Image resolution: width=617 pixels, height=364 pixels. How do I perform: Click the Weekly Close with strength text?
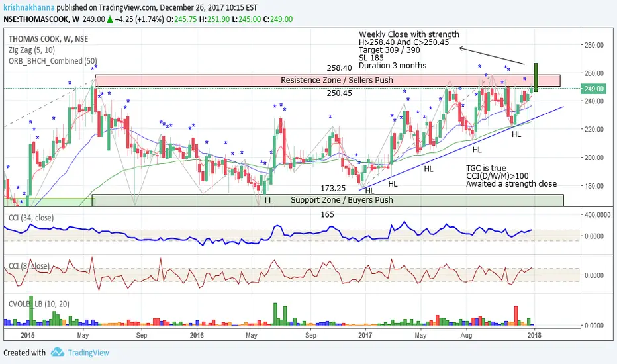pyautogui.click(x=409, y=34)
